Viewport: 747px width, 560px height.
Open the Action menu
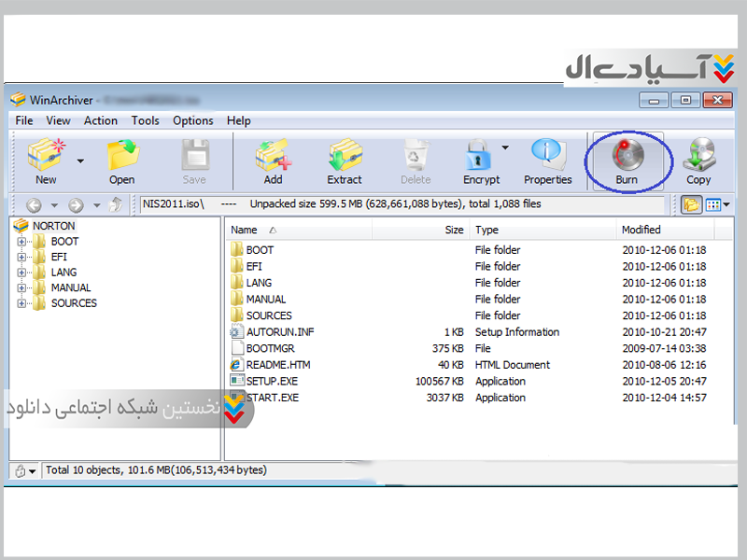pyautogui.click(x=100, y=120)
